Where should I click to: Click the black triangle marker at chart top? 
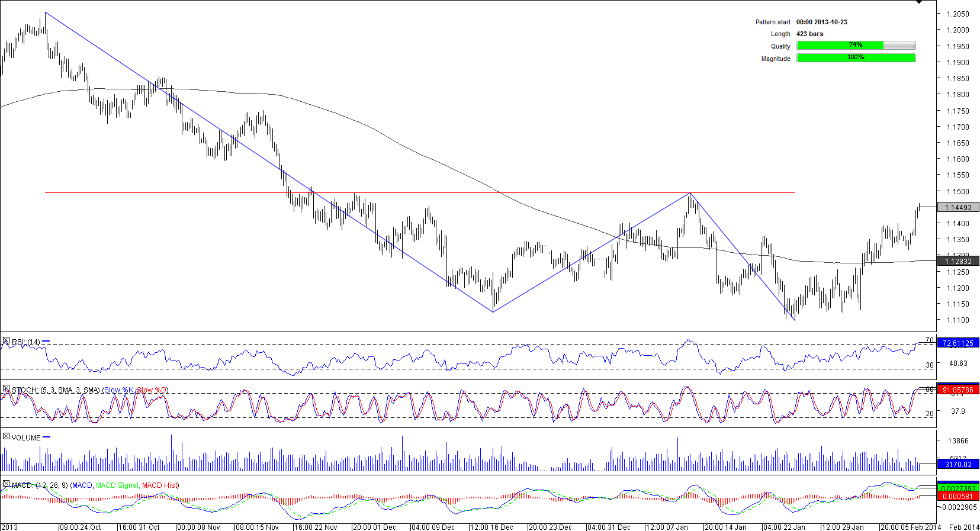(919, 2)
